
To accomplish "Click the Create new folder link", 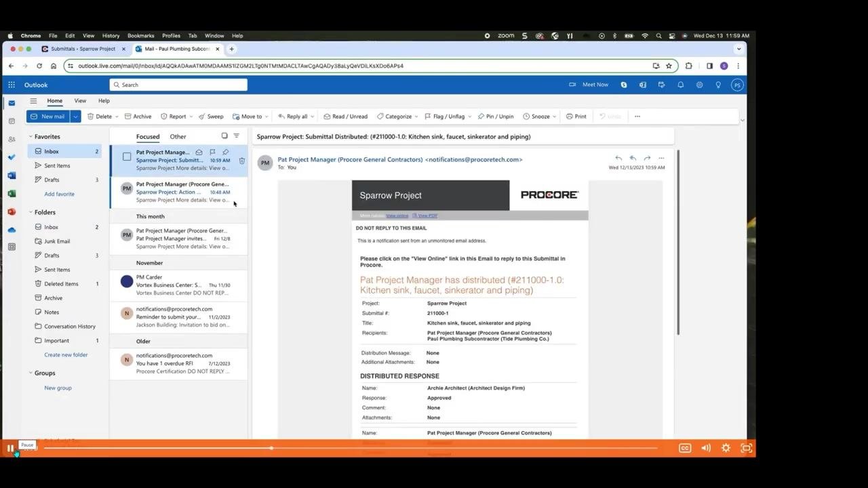I will coord(66,354).
